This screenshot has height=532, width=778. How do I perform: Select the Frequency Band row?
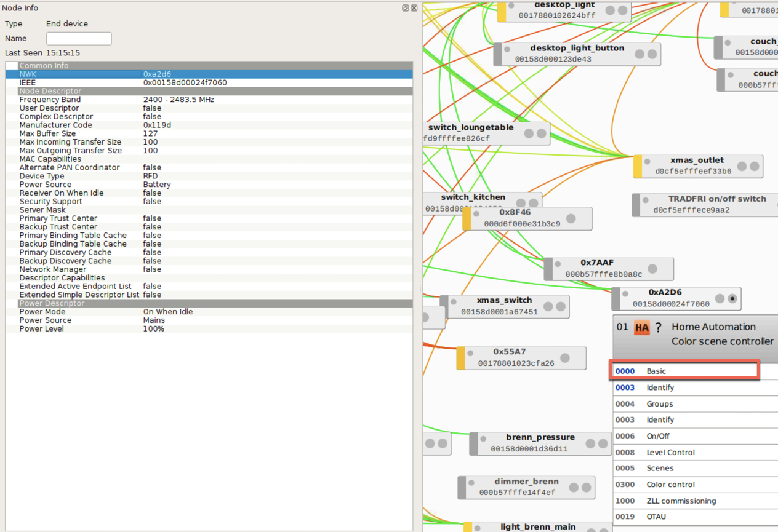[x=209, y=100]
